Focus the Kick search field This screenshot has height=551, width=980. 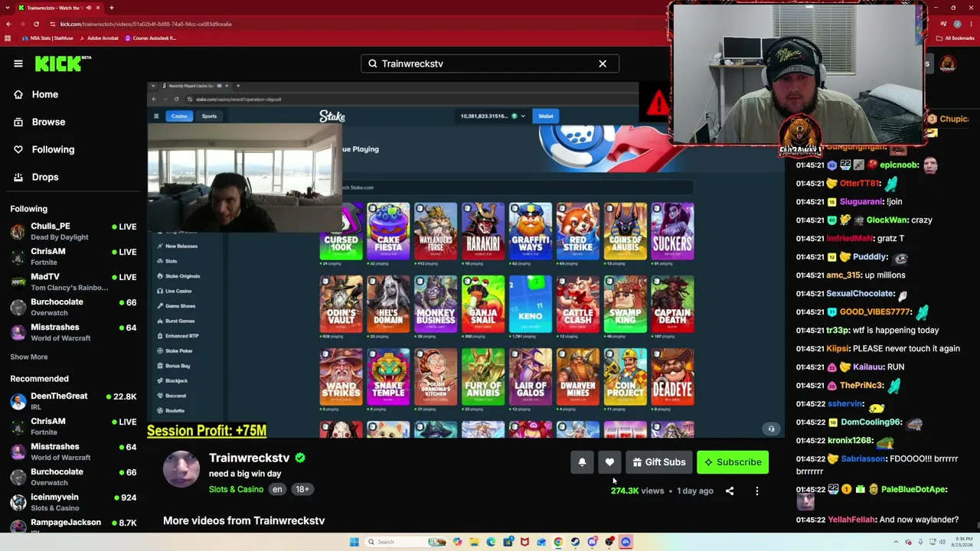click(x=490, y=64)
